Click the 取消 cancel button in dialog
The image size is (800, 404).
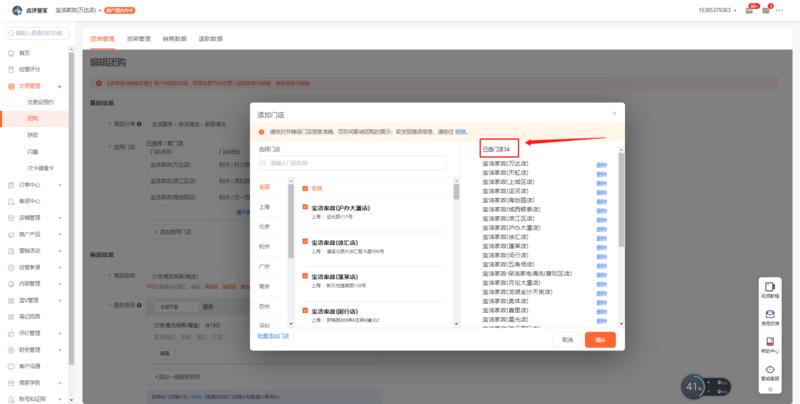coord(567,340)
